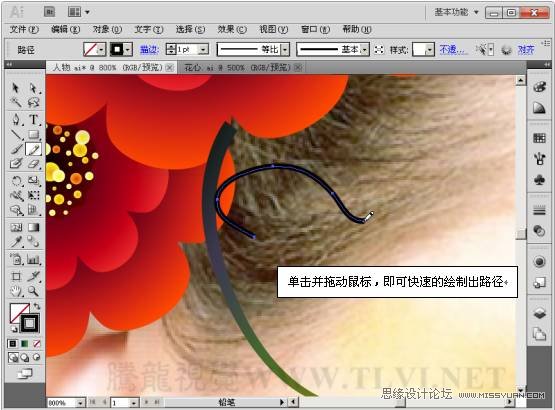This screenshot has height=410, width=555.
Task: Select the Free Transform tool
Action: point(34,195)
